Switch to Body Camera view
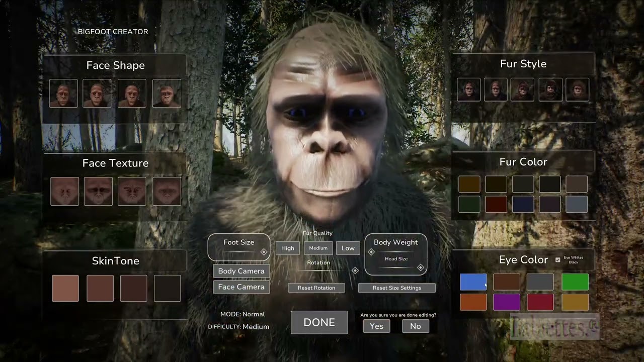This screenshot has height=362, width=644. tap(242, 271)
